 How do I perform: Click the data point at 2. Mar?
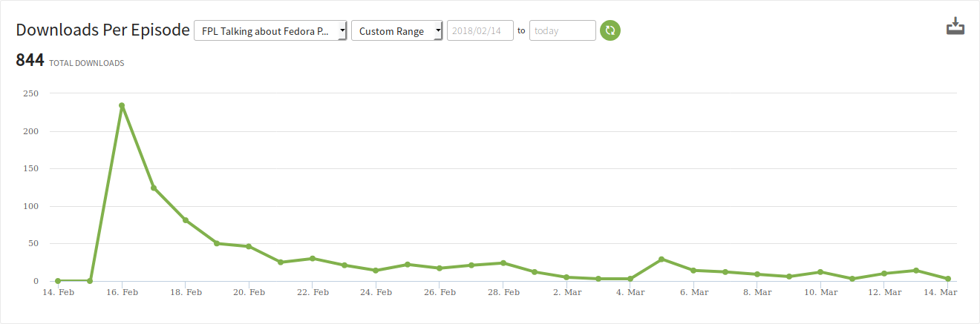(566, 277)
